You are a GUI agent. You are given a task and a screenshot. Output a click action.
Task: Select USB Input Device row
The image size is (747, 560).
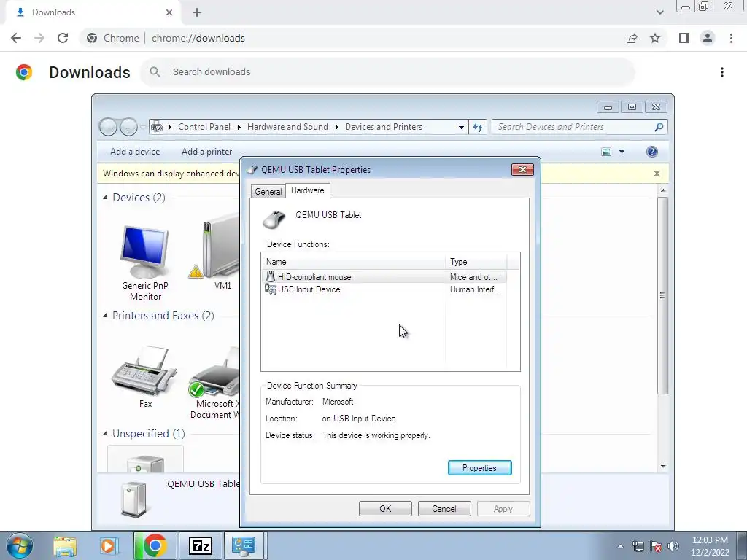click(384, 289)
